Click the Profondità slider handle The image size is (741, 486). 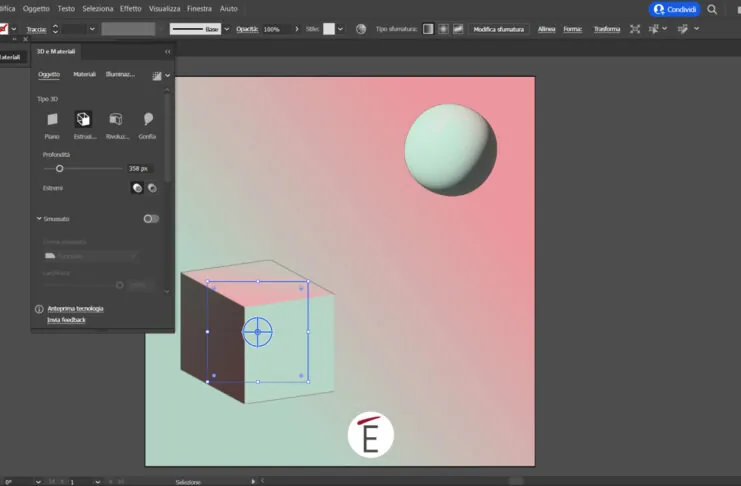point(59,169)
